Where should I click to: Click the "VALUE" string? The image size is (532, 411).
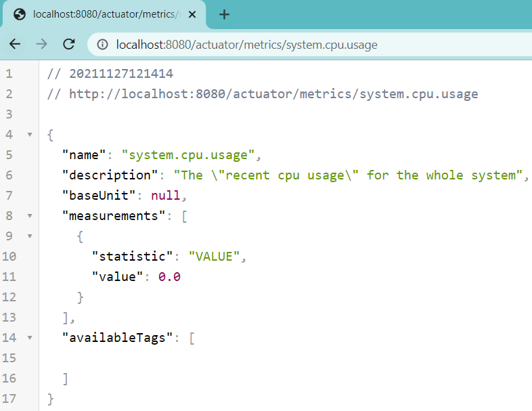214,256
